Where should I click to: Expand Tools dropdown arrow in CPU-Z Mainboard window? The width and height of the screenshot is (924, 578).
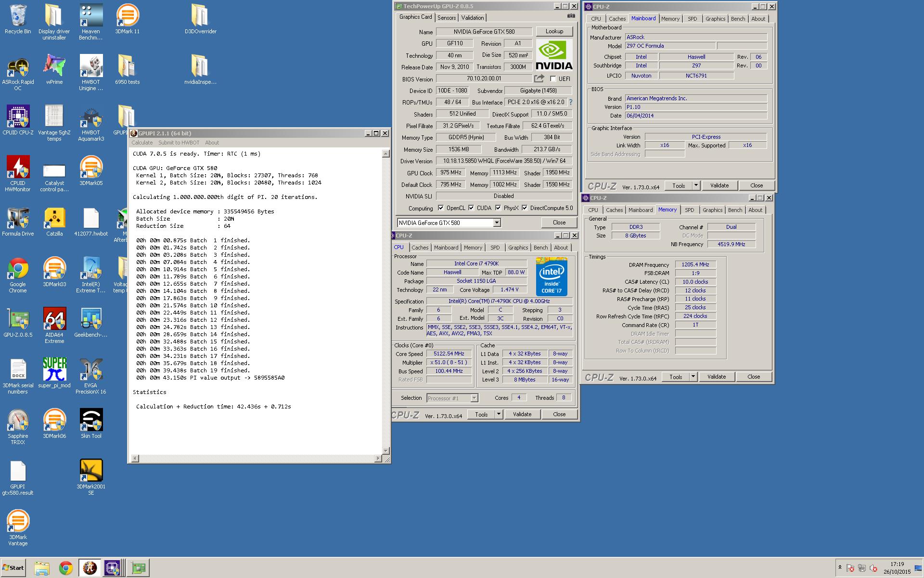point(695,185)
